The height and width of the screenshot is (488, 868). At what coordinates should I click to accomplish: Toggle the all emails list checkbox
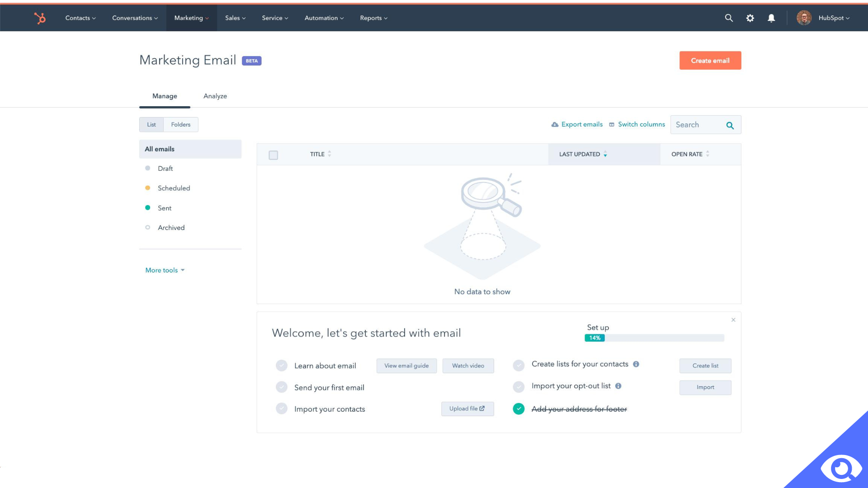pos(274,155)
